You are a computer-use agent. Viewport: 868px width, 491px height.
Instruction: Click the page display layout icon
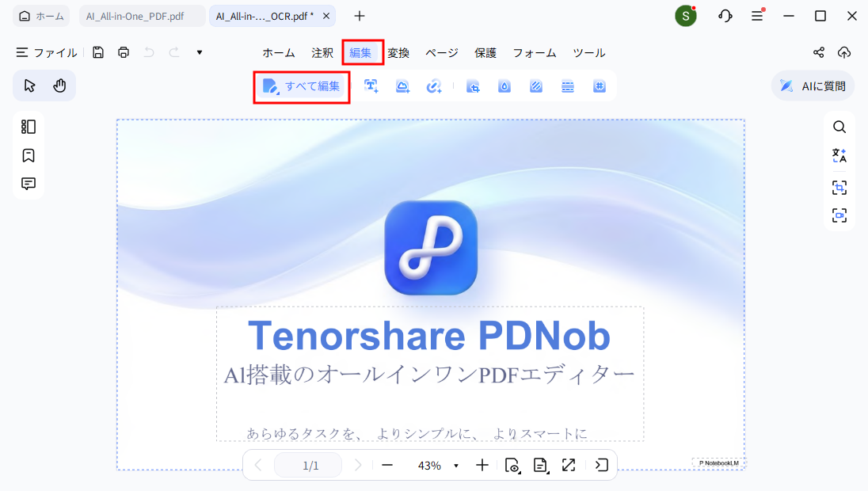(x=541, y=466)
